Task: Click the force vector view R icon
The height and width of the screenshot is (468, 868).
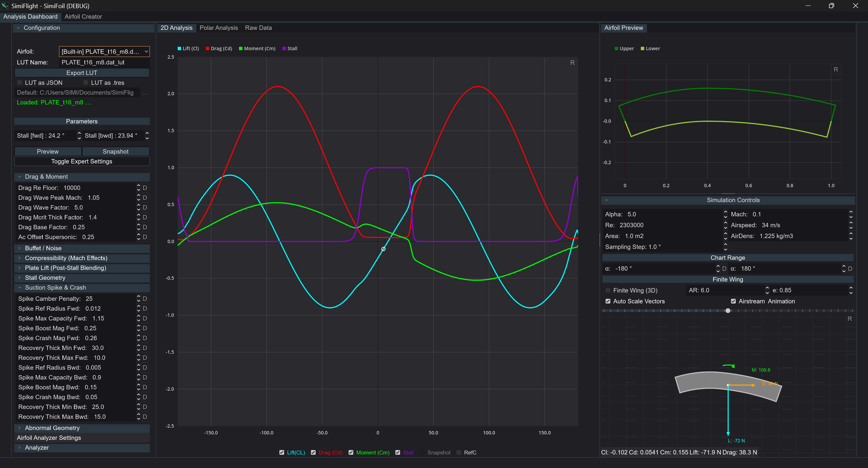Action: tap(850, 319)
